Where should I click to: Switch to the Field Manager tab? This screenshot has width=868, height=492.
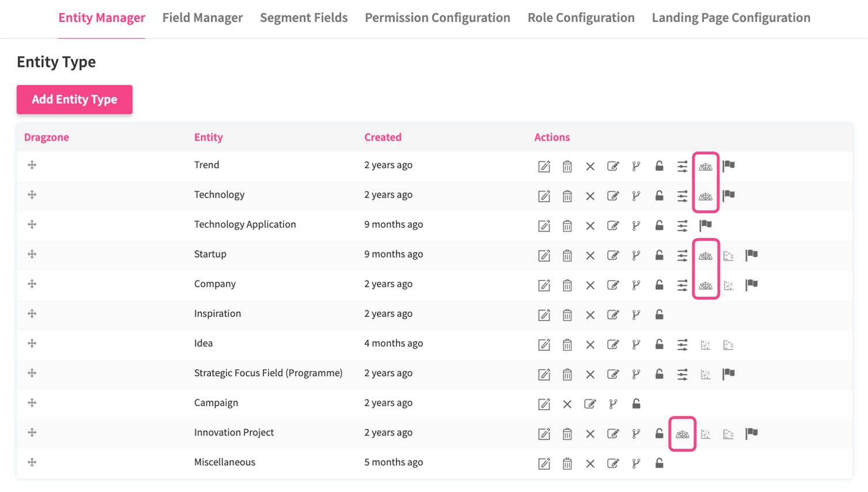click(202, 18)
